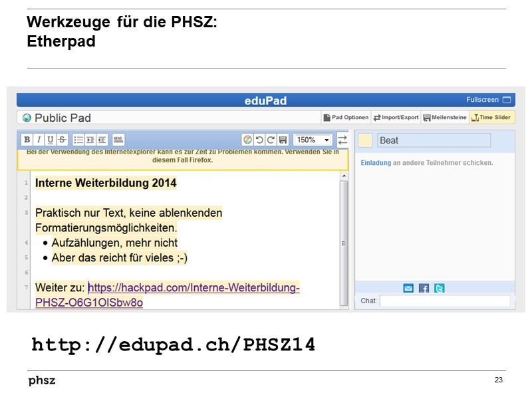This screenshot has height=399, width=532.
Task: Open the Time Slider view
Action: (493, 117)
